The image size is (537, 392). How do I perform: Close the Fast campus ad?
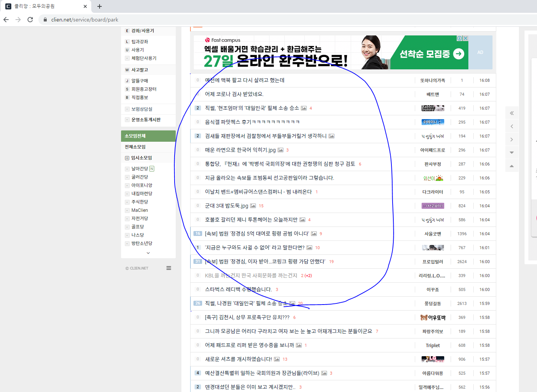[x=466, y=38]
